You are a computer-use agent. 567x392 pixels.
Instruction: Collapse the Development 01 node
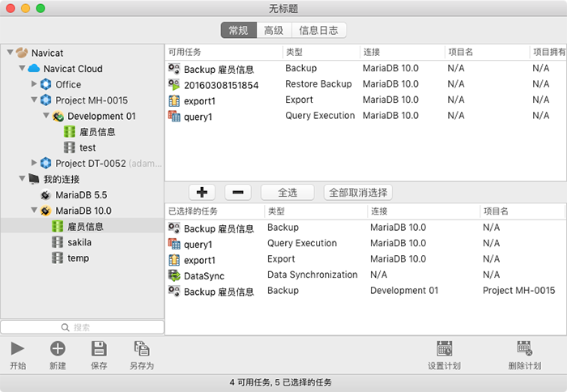click(46, 115)
